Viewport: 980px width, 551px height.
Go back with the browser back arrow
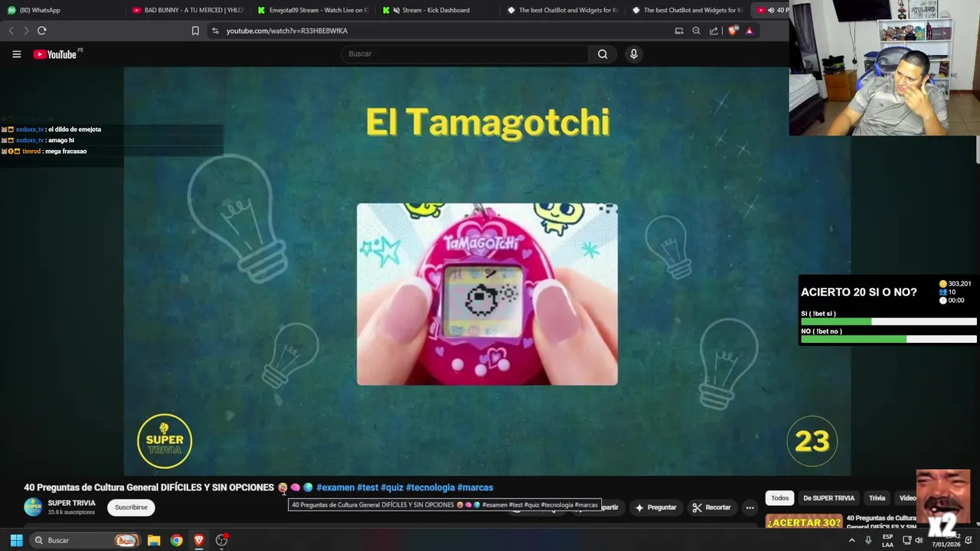point(11,31)
